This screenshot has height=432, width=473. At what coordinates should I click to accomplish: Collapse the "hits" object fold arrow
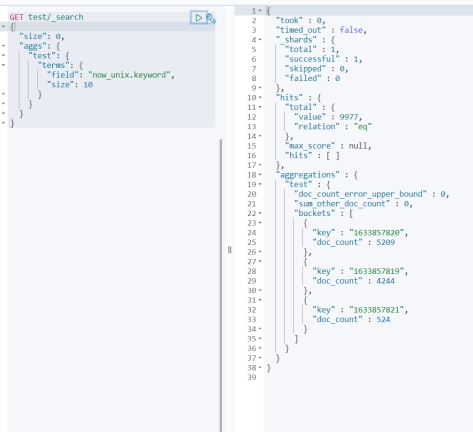point(260,98)
